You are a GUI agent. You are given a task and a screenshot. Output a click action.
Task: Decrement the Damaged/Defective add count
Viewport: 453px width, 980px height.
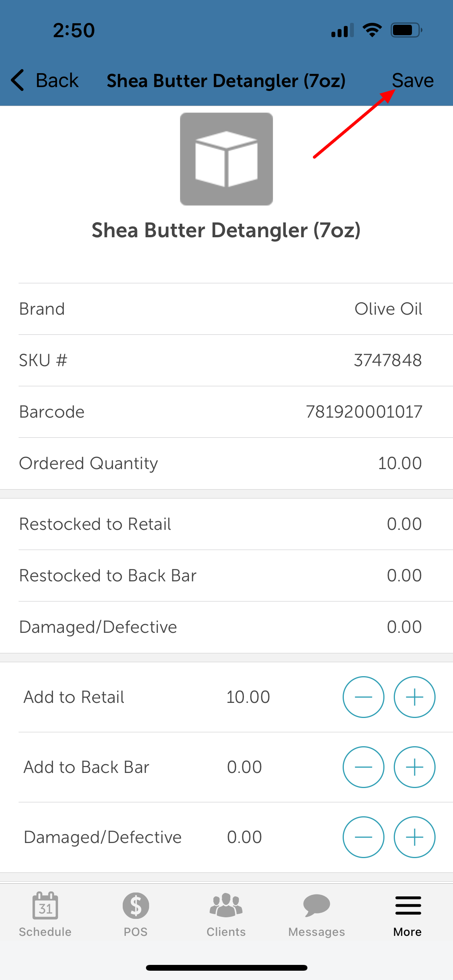pyautogui.click(x=364, y=837)
